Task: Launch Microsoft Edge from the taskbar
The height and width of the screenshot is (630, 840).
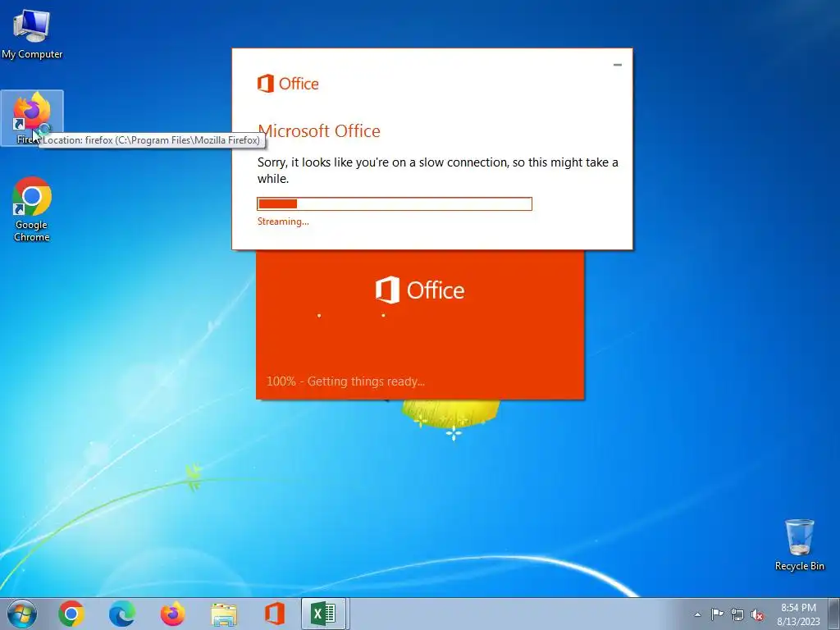Action: [x=122, y=614]
